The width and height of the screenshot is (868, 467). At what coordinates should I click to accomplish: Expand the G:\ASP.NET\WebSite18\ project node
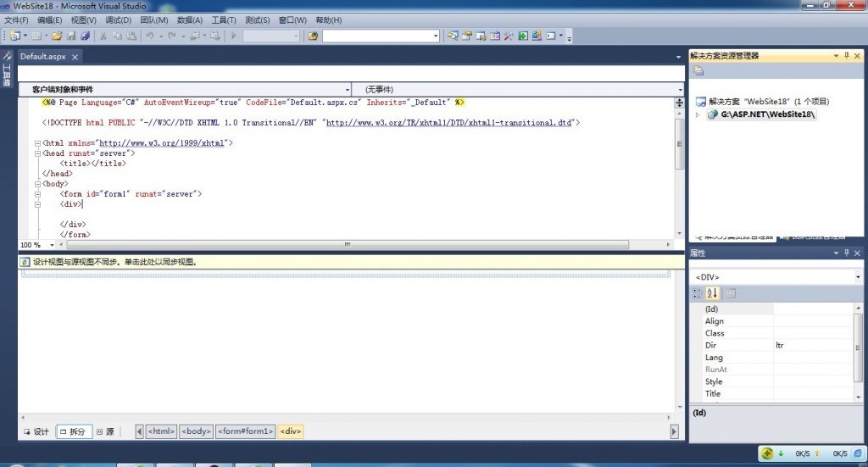coord(698,114)
